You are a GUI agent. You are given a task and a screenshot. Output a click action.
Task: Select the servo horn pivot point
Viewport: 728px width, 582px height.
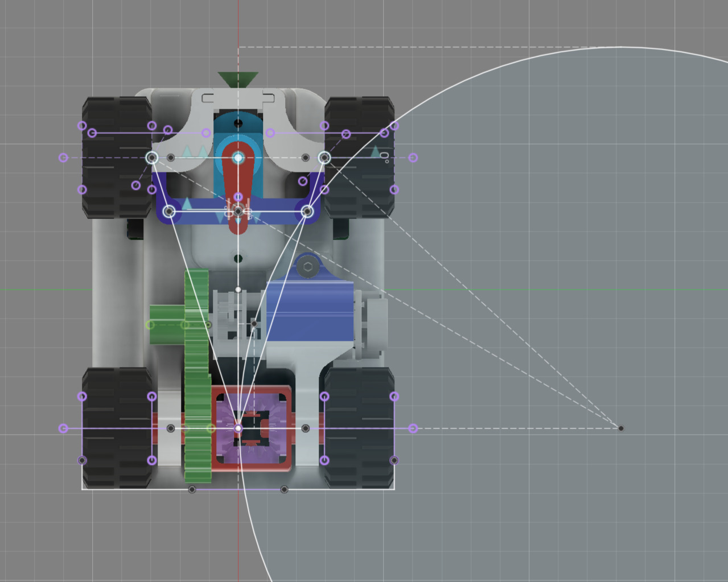click(238, 158)
